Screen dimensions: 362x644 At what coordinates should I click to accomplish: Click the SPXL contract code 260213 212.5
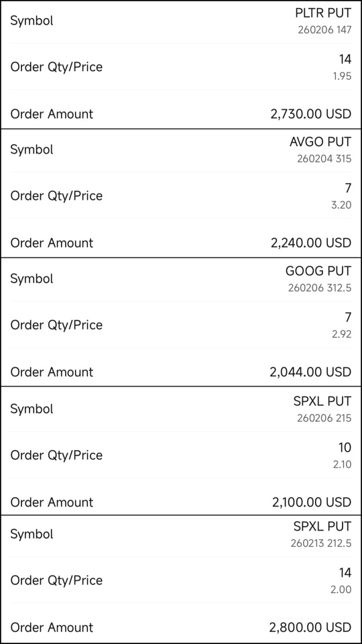coord(321,543)
